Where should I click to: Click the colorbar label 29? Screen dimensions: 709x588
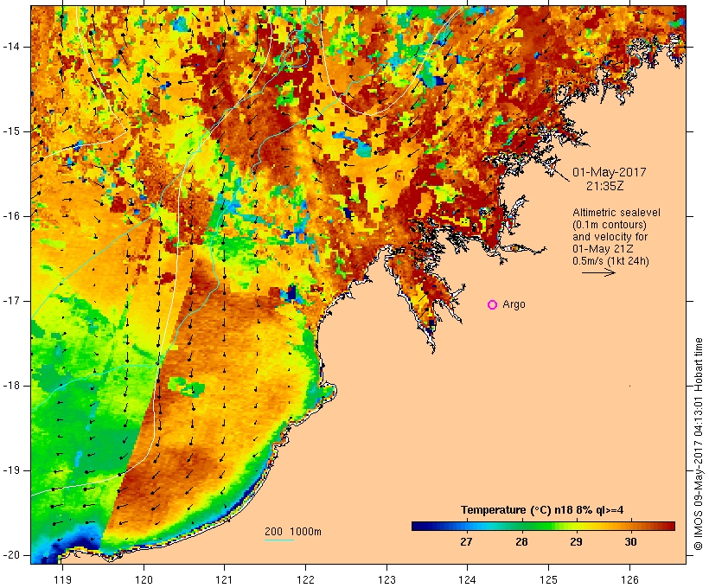[576, 541]
